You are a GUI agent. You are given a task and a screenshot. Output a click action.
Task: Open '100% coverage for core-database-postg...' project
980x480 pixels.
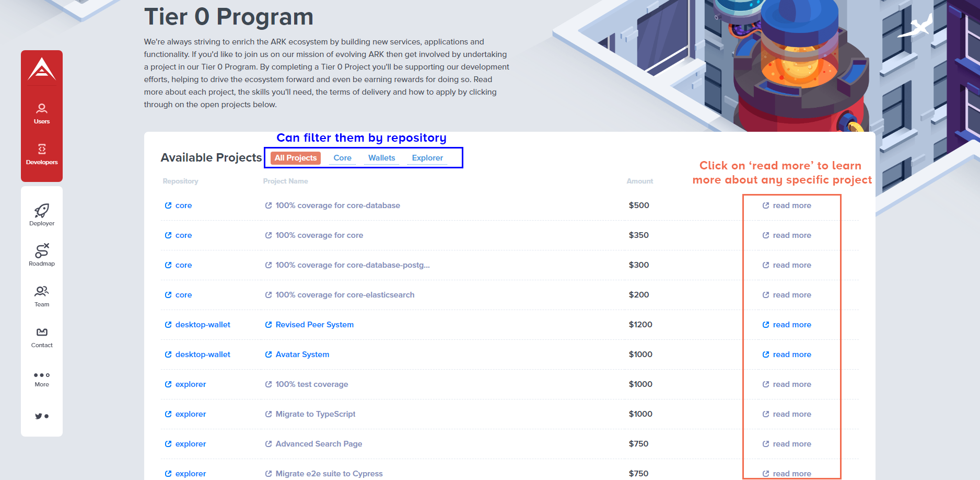347,265
